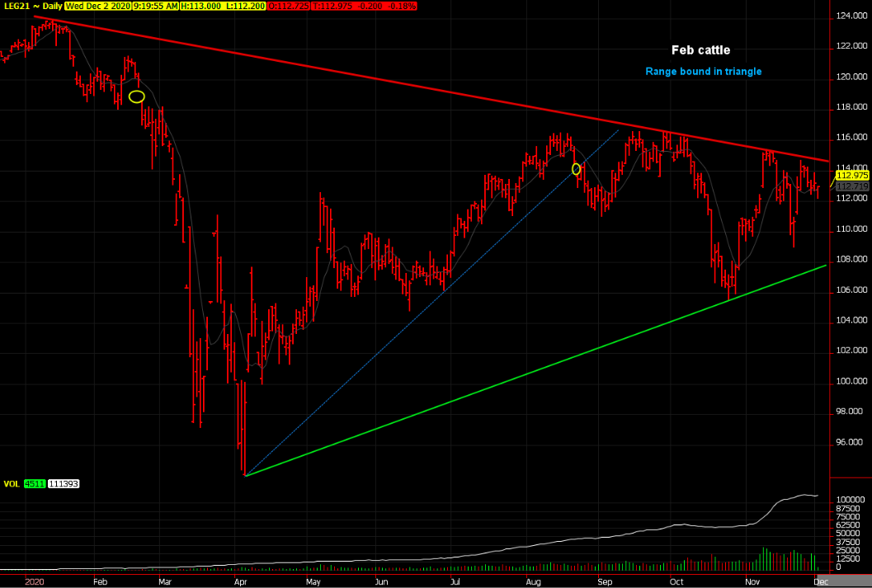872x588 pixels.
Task: Select the H:113.000 high price box
Action: pos(200,6)
